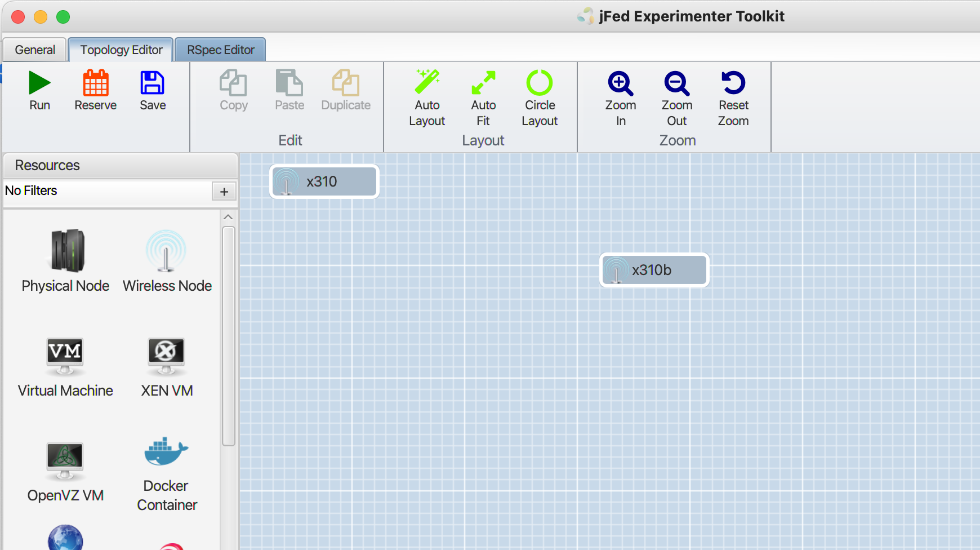Zoom Out of the canvas

tap(676, 83)
